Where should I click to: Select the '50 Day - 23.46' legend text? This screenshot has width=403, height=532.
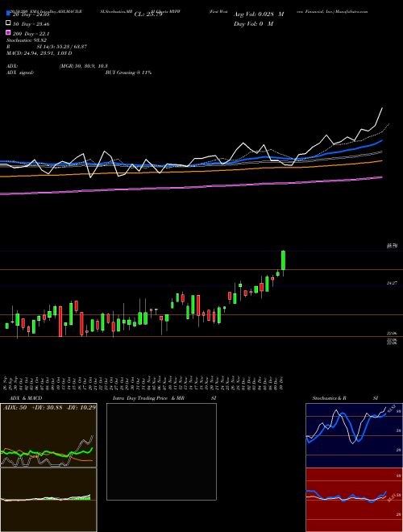31,24
